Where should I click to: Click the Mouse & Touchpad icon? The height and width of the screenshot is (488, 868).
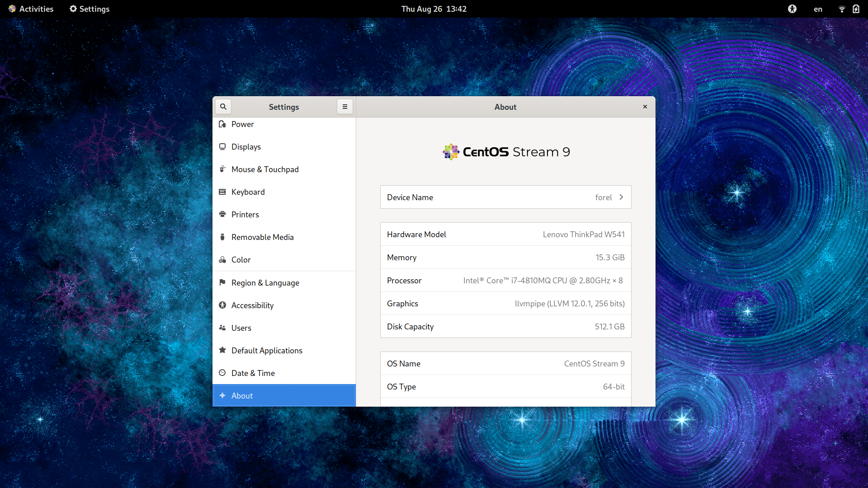tap(222, 169)
